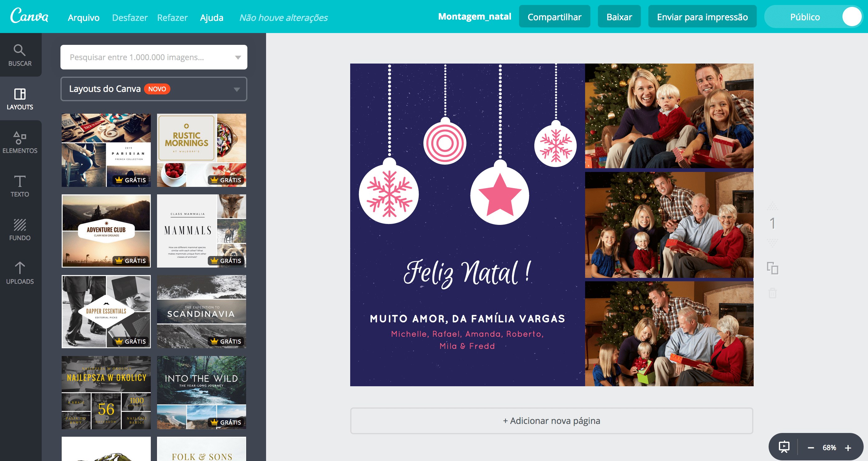The image size is (868, 461).
Task: Select the Into the Wild layout
Action: point(202,392)
